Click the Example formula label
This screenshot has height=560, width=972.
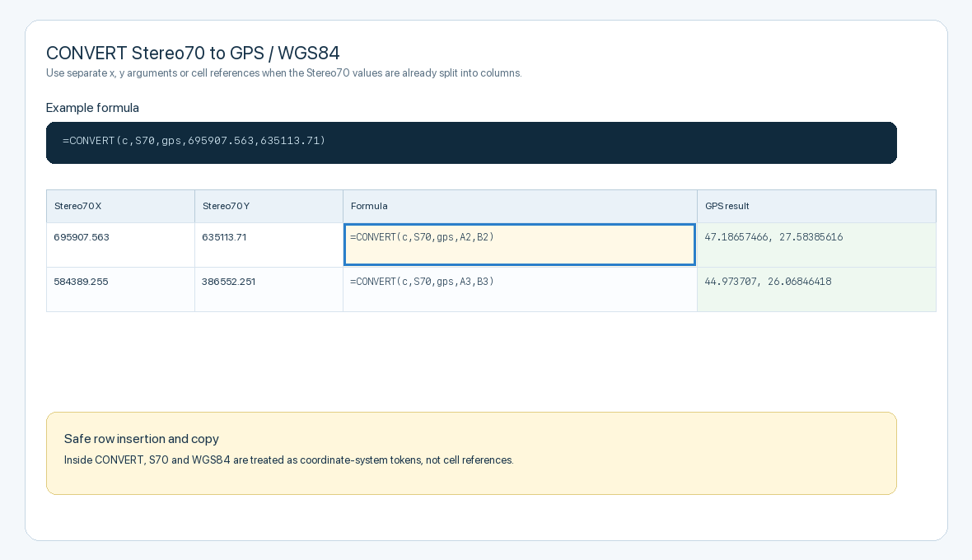pyautogui.click(x=92, y=108)
